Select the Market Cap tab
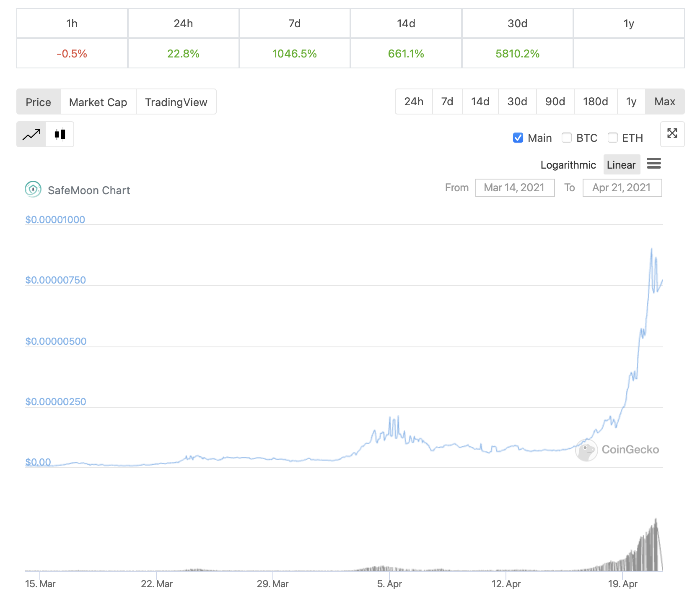Viewport: 700px width, 604px height. coord(98,102)
